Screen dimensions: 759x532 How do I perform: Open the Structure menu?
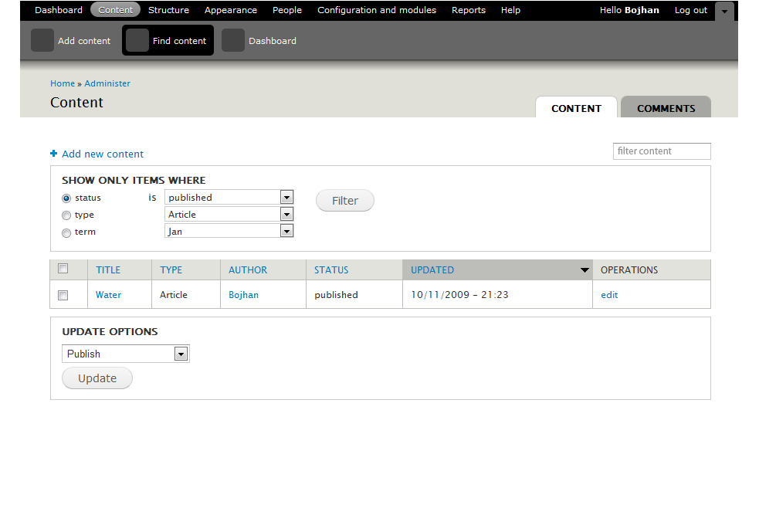168,10
